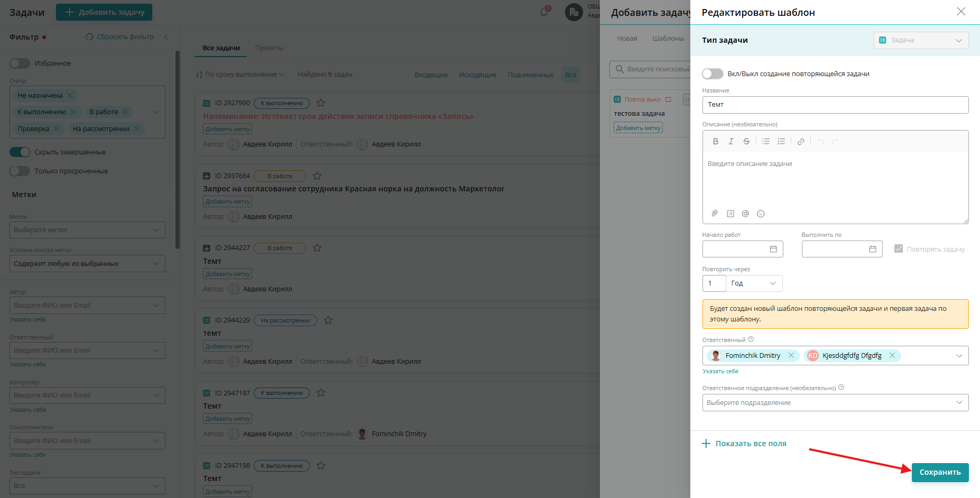Remove Kjesddgfdfg Dfgdfg from responsible list

point(892,355)
